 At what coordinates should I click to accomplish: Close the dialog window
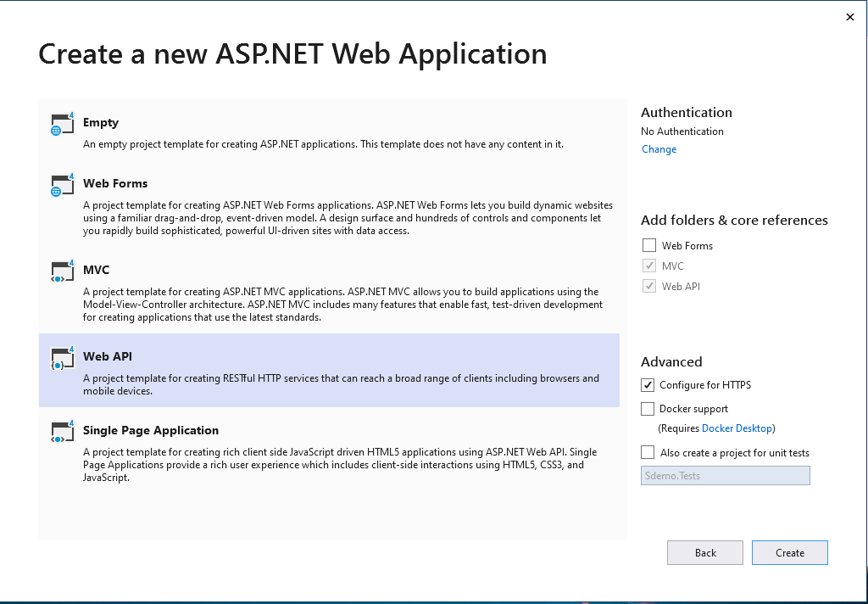pyautogui.click(x=850, y=17)
